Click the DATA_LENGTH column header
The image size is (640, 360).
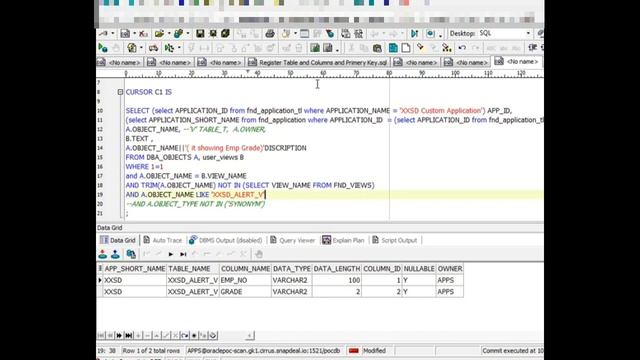tap(337, 269)
